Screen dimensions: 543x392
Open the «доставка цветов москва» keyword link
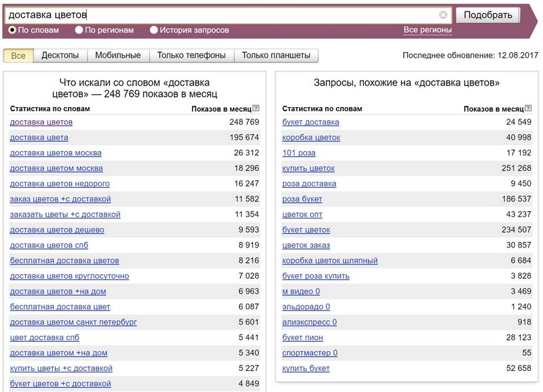click(x=56, y=153)
